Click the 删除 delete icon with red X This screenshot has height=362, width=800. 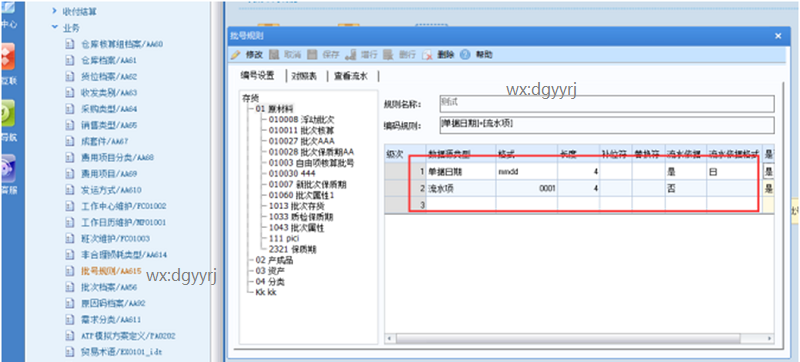coord(428,55)
